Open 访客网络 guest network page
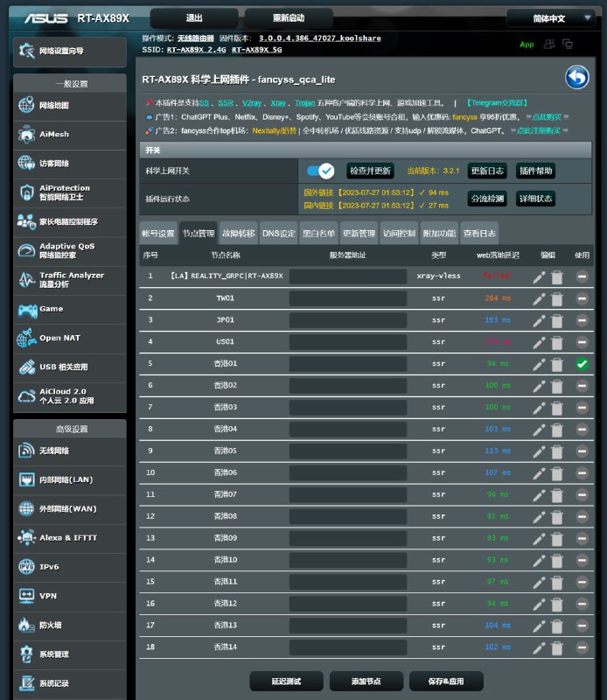This screenshot has width=607, height=700. 70,164
